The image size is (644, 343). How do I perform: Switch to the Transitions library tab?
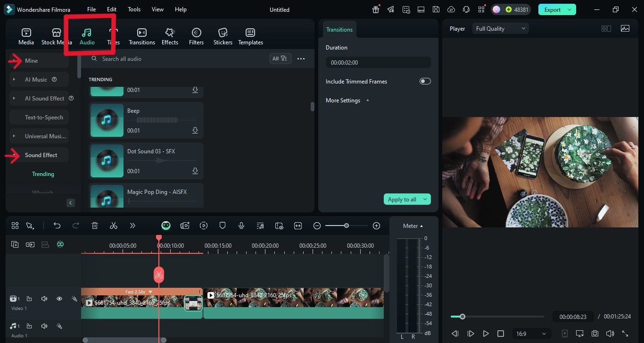tap(141, 36)
